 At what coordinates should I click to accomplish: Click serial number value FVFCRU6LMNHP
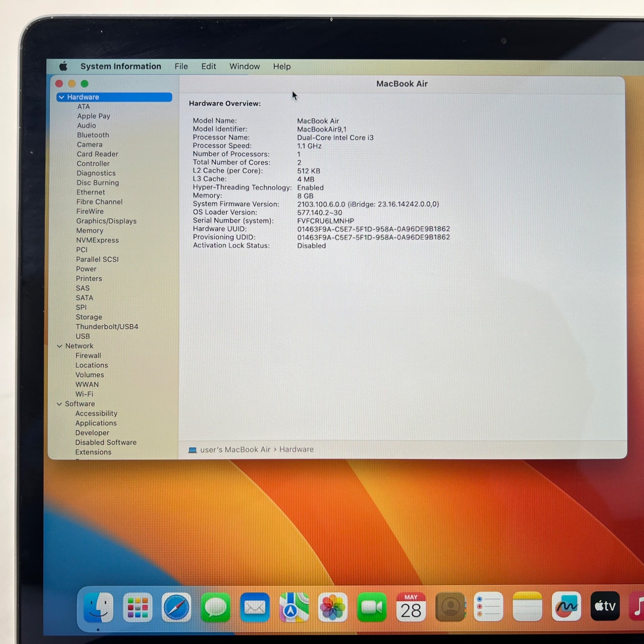[x=325, y=221]
